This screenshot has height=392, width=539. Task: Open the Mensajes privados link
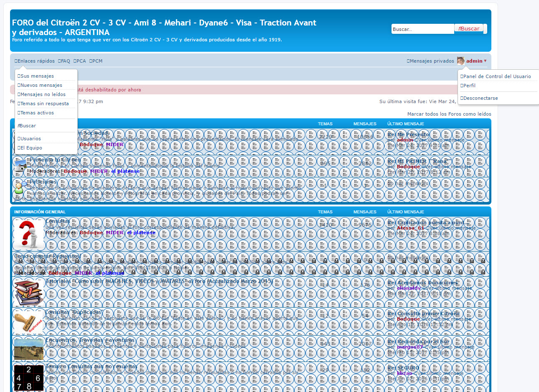[431, 61]
